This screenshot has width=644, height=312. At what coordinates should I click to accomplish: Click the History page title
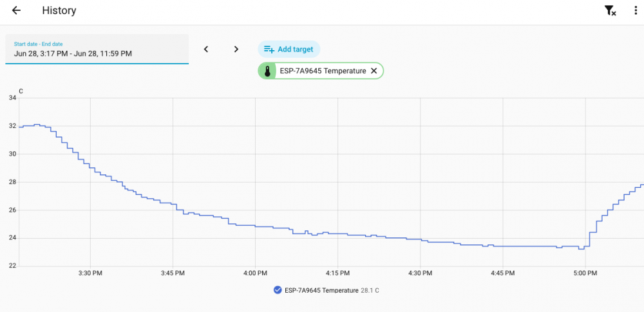(x=59, y=11)
